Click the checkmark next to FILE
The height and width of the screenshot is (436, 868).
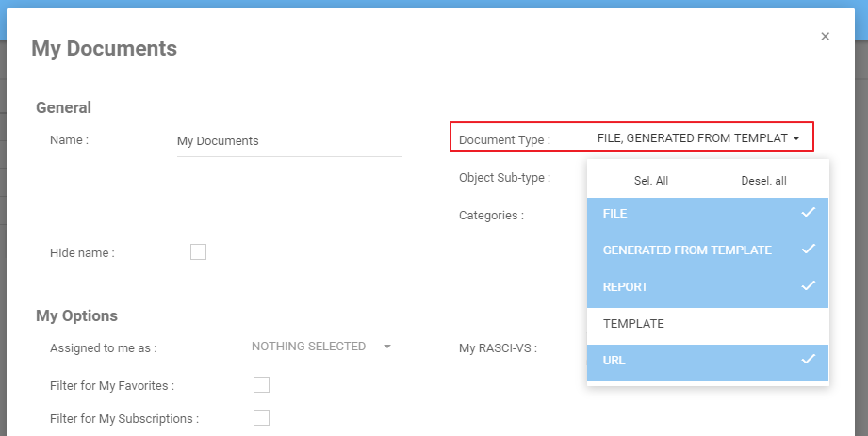[x=808, y=213]
